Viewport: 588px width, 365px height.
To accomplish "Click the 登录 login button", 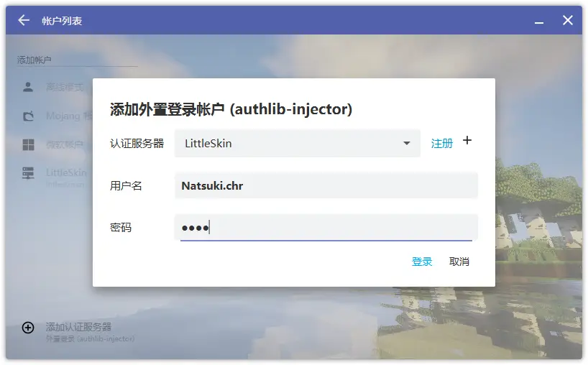I will tap(422, 262).
